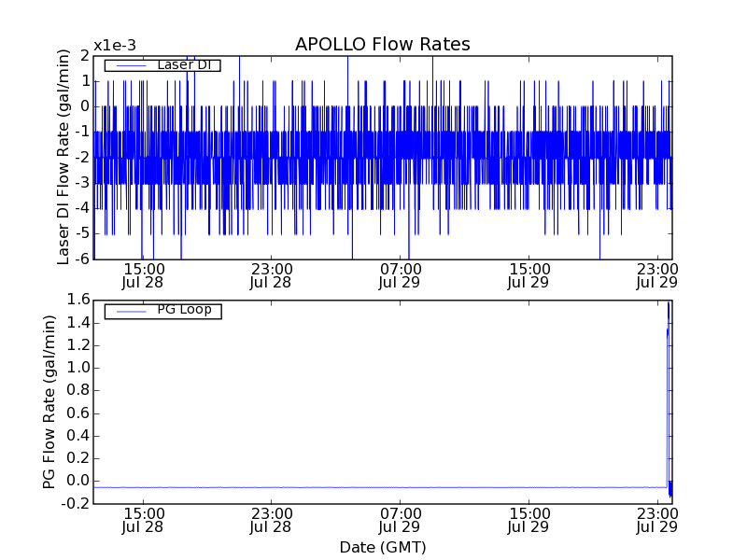
Task: Click '07:00 Jul 29' tick under PG Loop plot
Action: pyautogui.click(x=401, y=521)
